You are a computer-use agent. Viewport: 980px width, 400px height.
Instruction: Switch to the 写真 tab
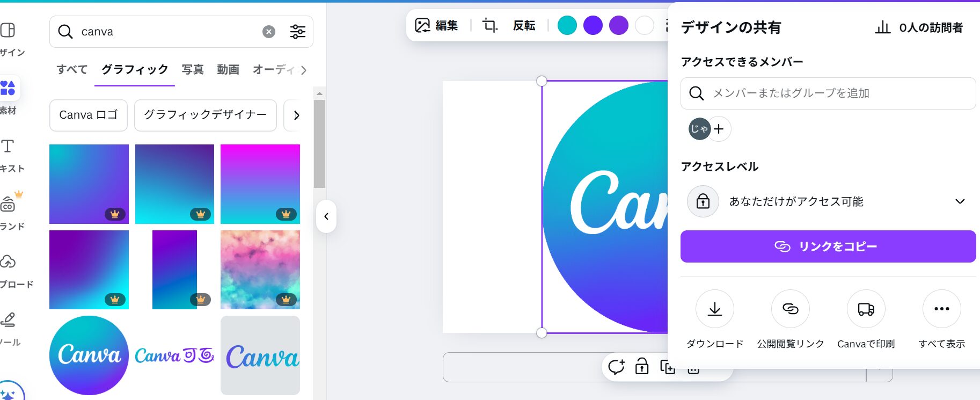(193, 69)
